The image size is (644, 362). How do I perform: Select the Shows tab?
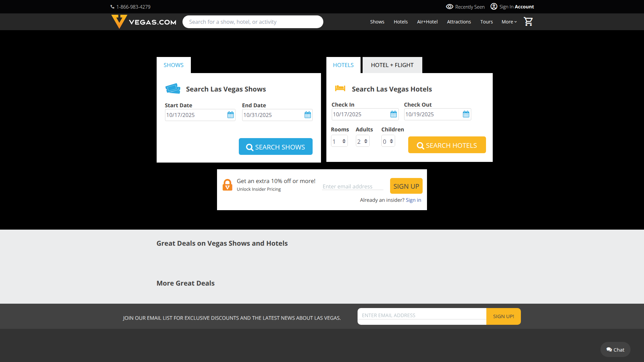point(173,65)
